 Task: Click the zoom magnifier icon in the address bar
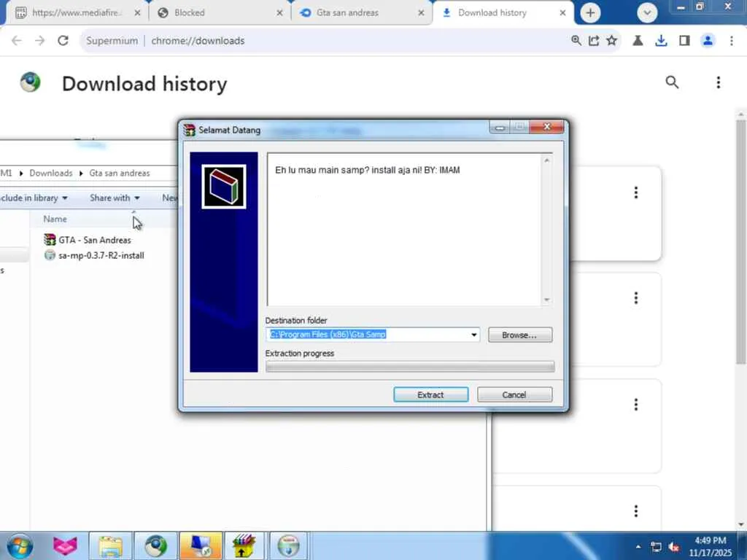pyautogui.click(x=576, y=41)
